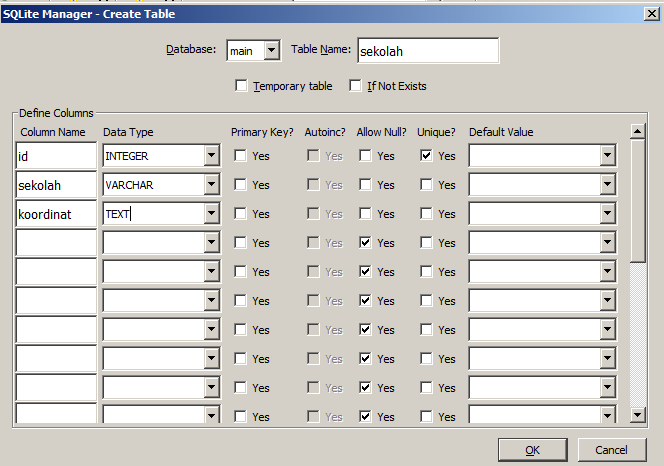Tick the If Not Exists checkbox

click(x=355, y=86)
